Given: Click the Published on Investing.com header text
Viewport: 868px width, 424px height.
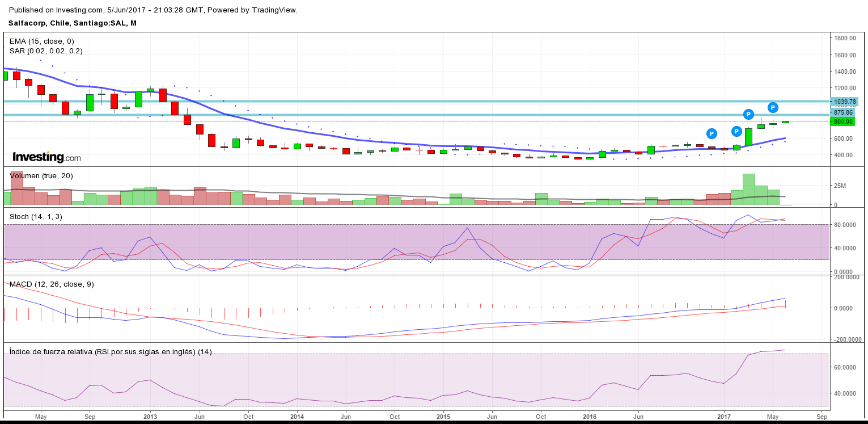Looking at the screenshot, I should click(153, 10).
